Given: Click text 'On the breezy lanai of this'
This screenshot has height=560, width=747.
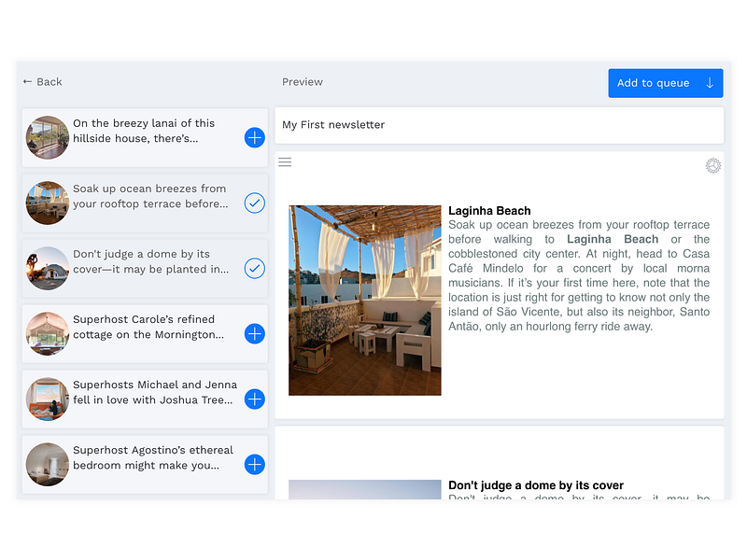Looking at the screenshot, I should pyautogui.click(x=144, y=123).
